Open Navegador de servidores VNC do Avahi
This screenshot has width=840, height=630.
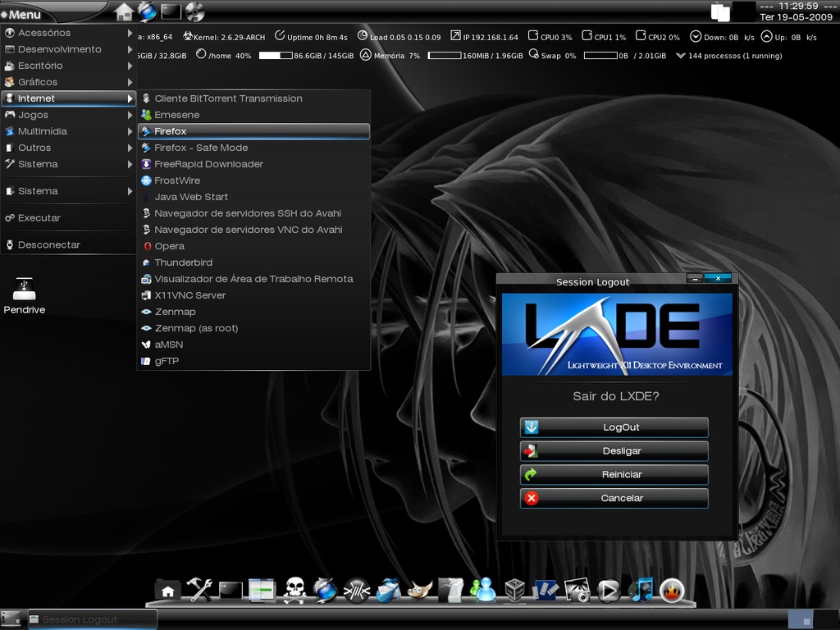pyautogui.click(x=254, y=230)
